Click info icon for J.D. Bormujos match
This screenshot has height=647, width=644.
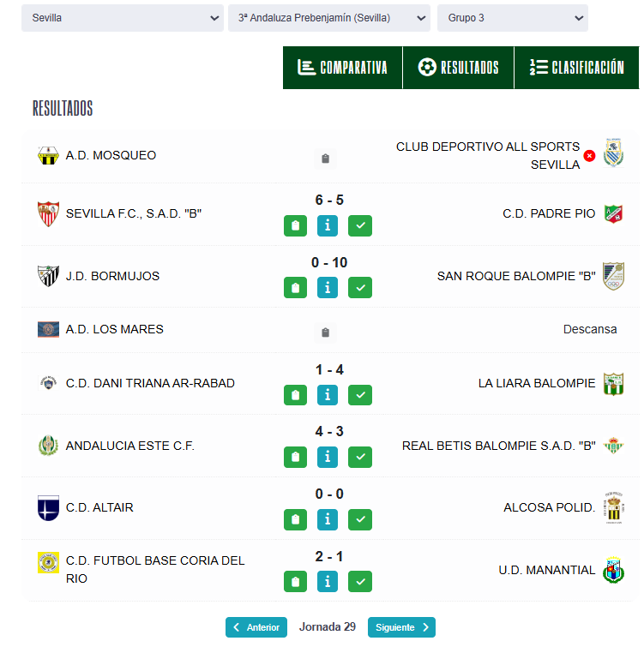(x=328, y=288)
